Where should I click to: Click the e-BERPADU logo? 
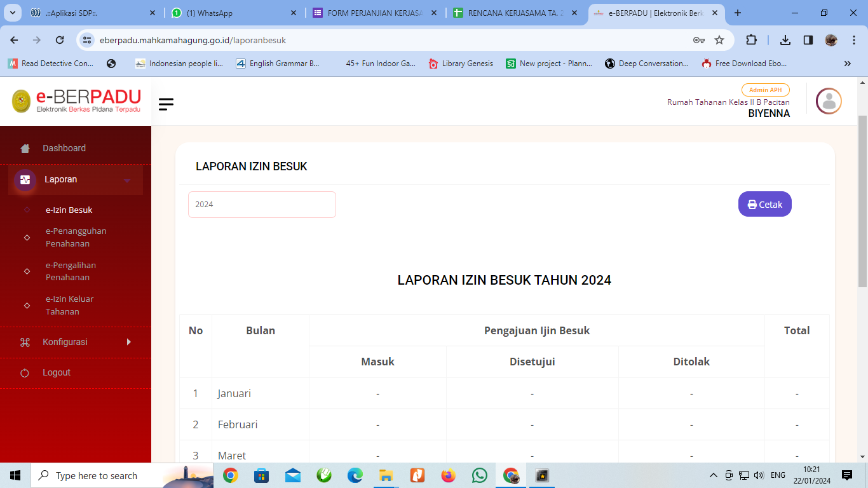click(76, 101)
